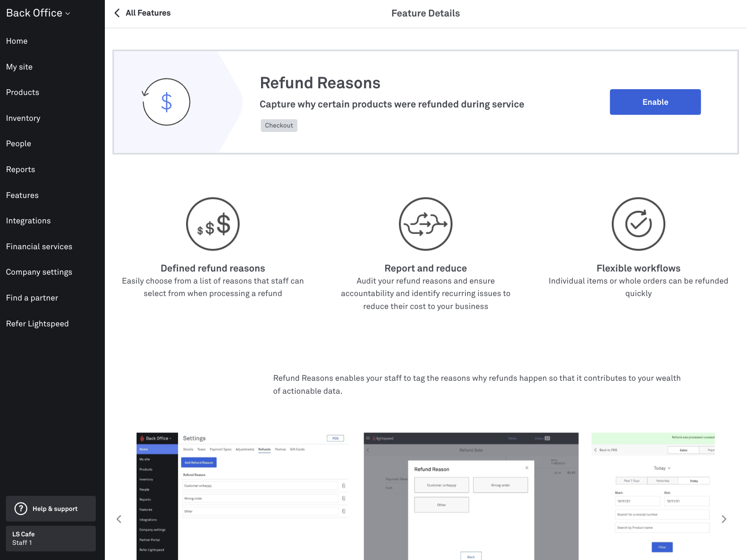Viewport: 747px width, 560px height.
Task: Click 'Capture why certain products were refunded' subtitle
Action: (392, 104)
